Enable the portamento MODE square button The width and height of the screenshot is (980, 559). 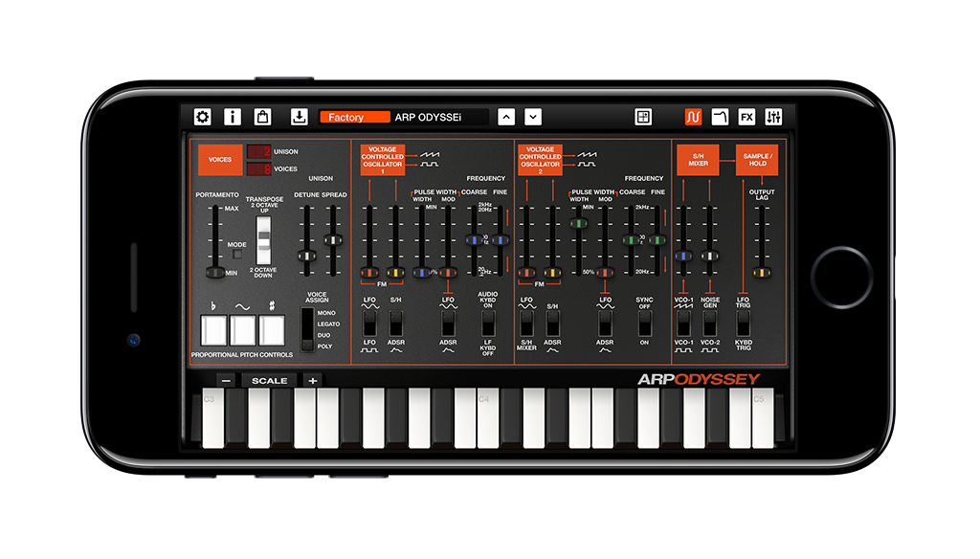pyautogui.click(x=237, y=256)
